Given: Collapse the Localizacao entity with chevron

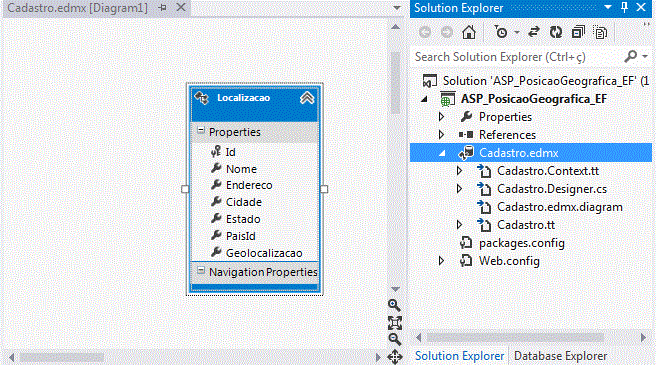Looking at the screenshot, I should click(307, 98).
